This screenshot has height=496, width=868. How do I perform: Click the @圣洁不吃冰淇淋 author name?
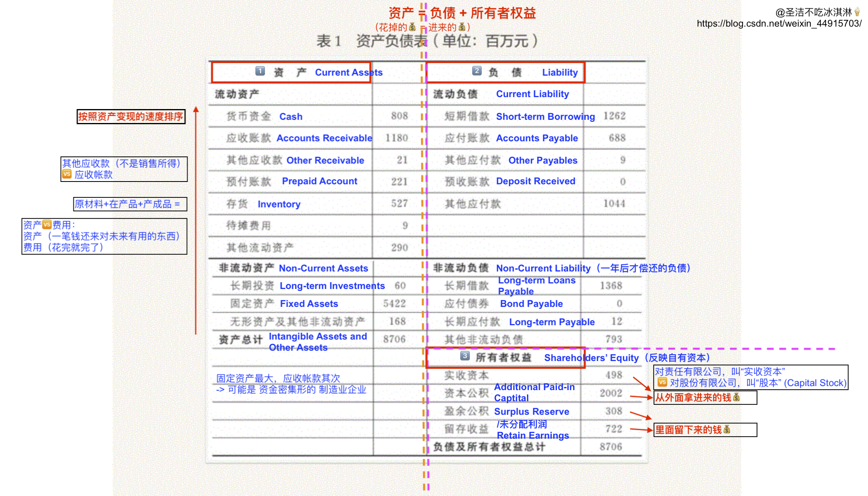click(813, 12)
